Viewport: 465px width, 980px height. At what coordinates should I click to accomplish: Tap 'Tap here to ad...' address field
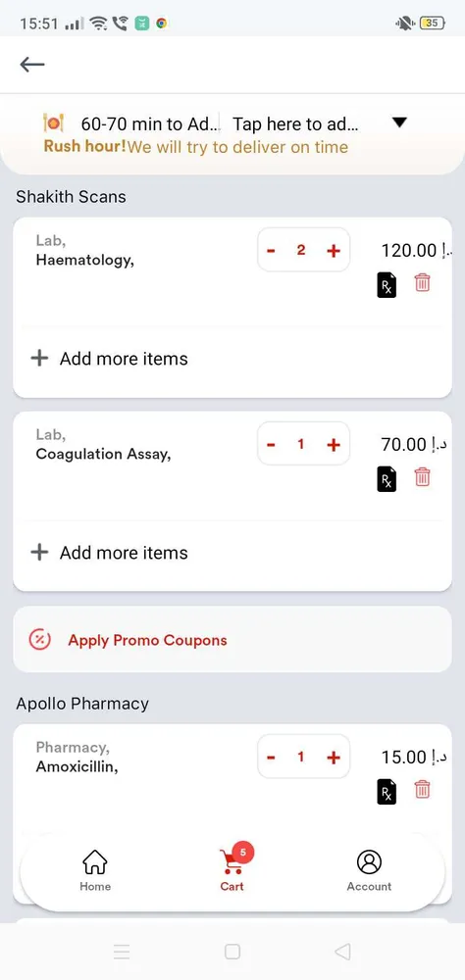(295, 123)
